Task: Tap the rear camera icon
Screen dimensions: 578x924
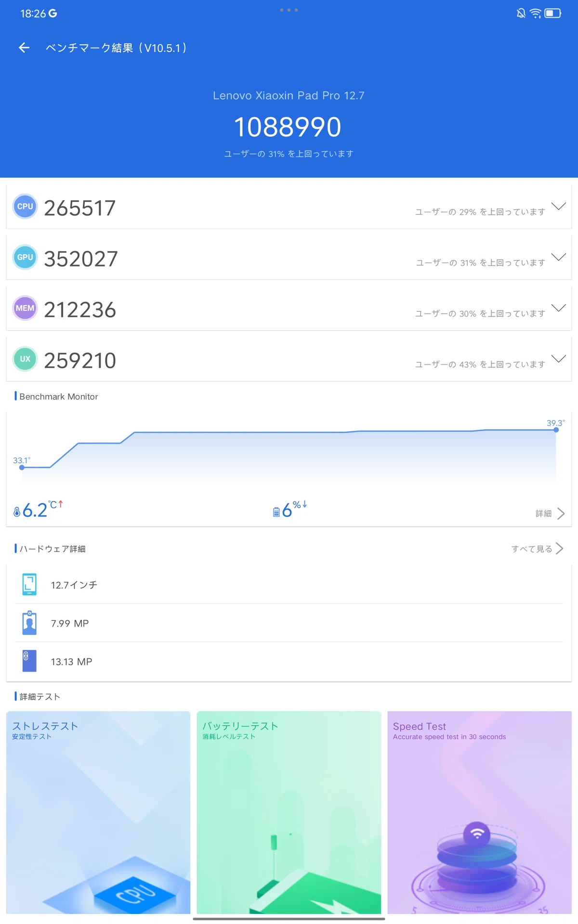Action: point(29,661)
